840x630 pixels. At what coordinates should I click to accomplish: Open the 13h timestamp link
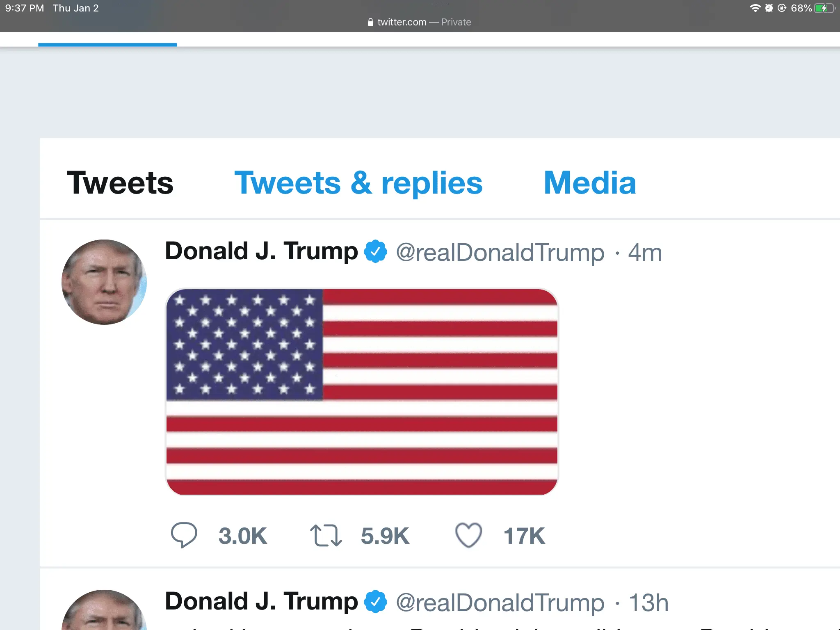648,603
